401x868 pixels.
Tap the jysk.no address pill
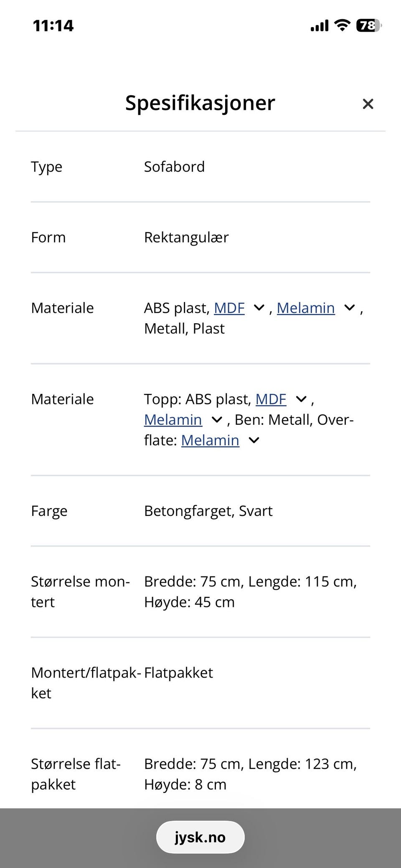point(200,837)
